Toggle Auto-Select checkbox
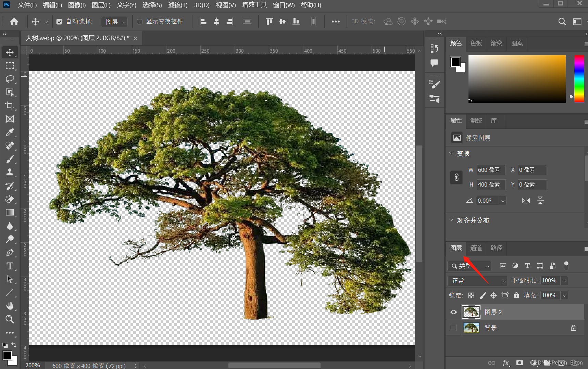Image resolution: width=588 pixels, height=369 pixels. tap(59, 22)
